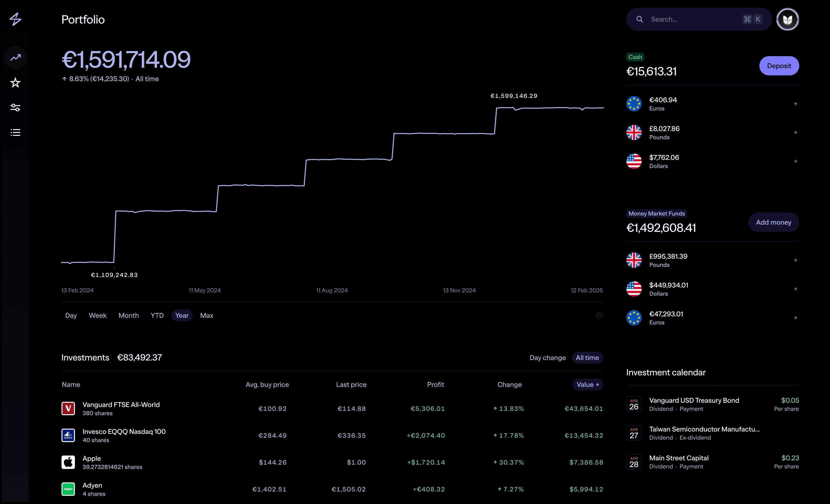Click the lightning bolt logo icon
Screen dimensions: 830x504
click(x=15, y=19)
